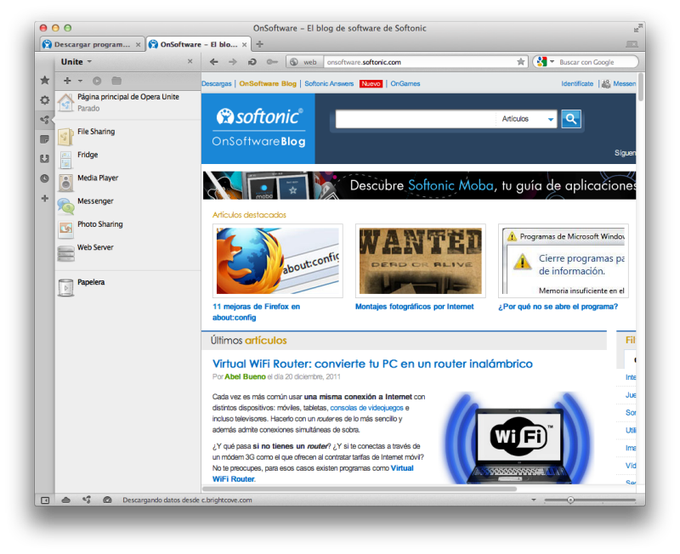Click the folder icon in Unite toolbar
Viewport: 680px width, 554px height.
(116, 81)
